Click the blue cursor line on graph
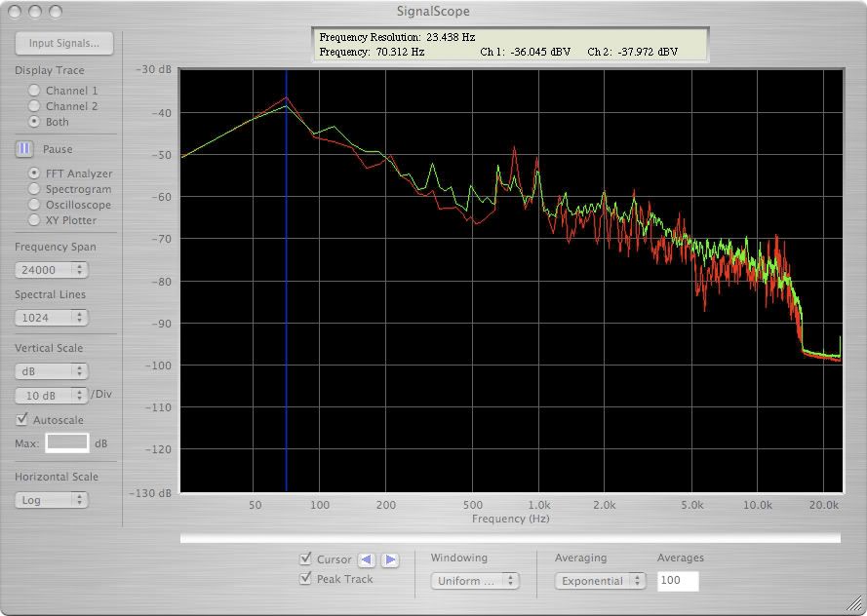 pos(286,292)
